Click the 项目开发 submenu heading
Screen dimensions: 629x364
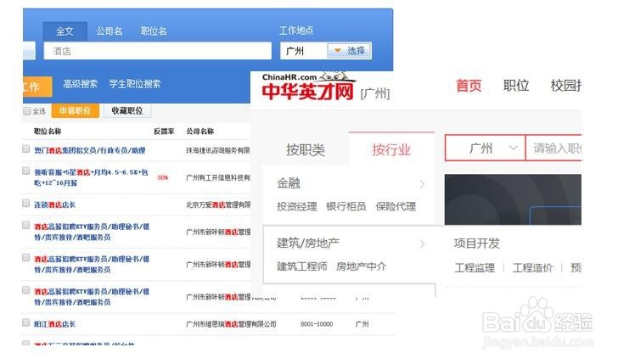[476, 244]
